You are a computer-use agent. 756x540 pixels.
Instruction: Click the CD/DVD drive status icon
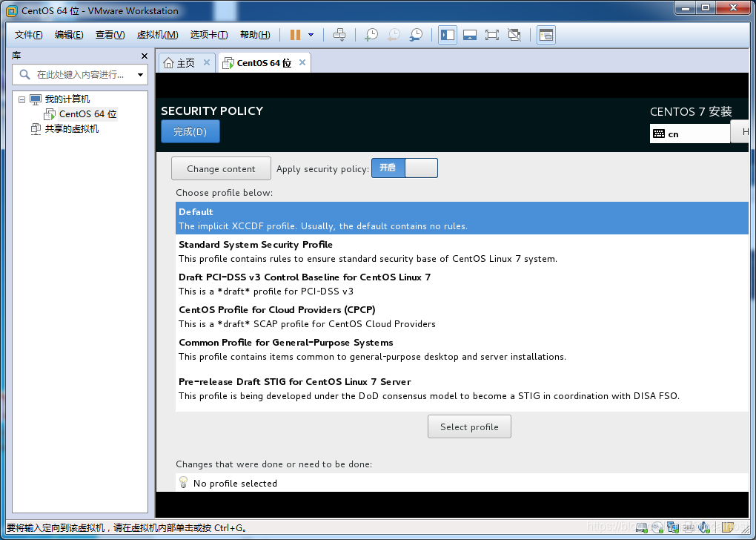(657, 527)
